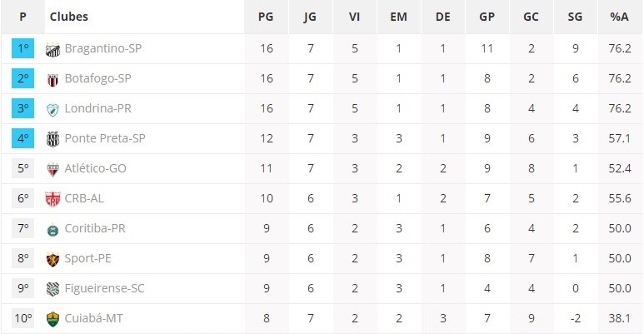Click the Cuiabá-MT club crest icon
Screen dimensions: 644x334
[52, 319]
